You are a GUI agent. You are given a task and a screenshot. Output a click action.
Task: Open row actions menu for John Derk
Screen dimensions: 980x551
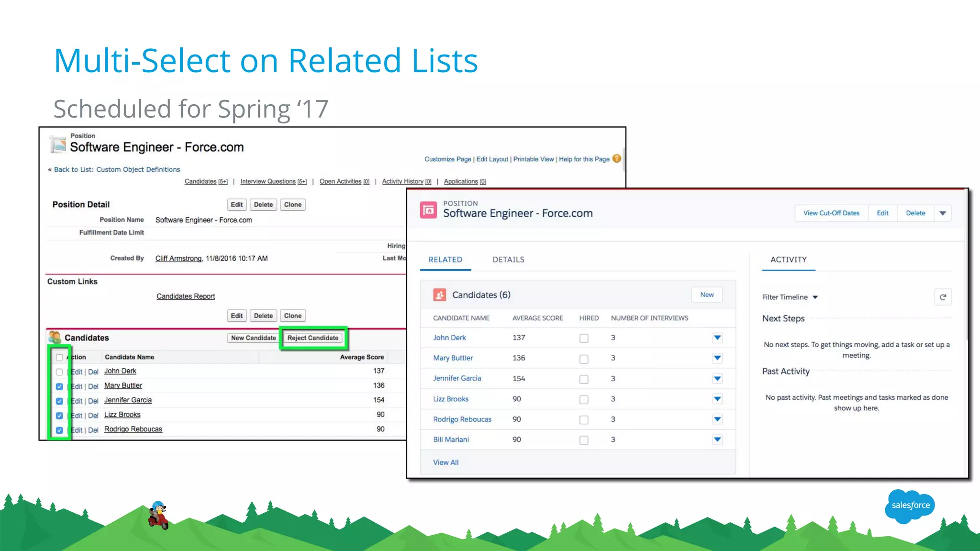pyautogui.click(x=717, y=338)
